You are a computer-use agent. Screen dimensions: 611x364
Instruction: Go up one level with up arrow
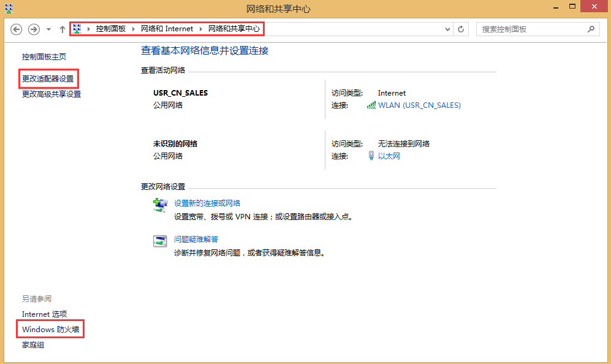coord(62,29)
